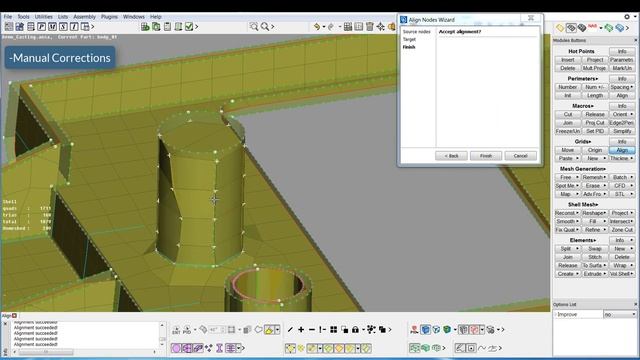
Task: Close the Align tab with red x
Action: pyautogui.click(x=14, y=316)
